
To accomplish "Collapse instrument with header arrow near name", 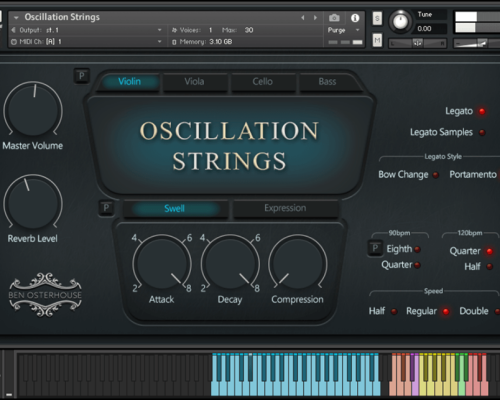I will pos(16,18).
